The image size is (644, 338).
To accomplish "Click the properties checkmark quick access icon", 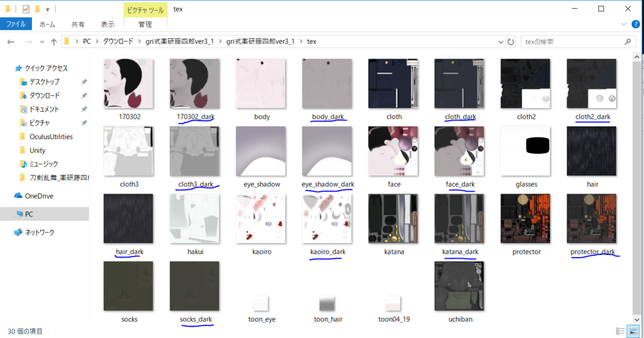I will coord(26,9).
